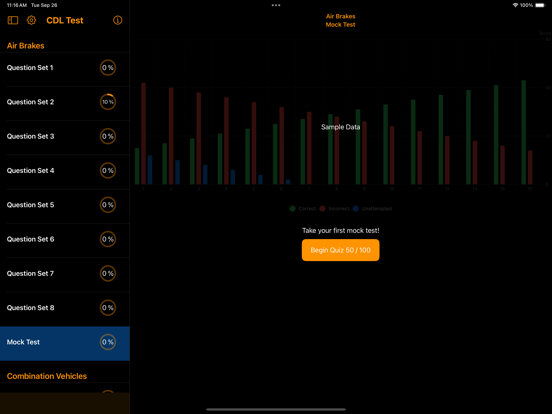
Task: Open Question Set 7
Action: tap(65, 274)
